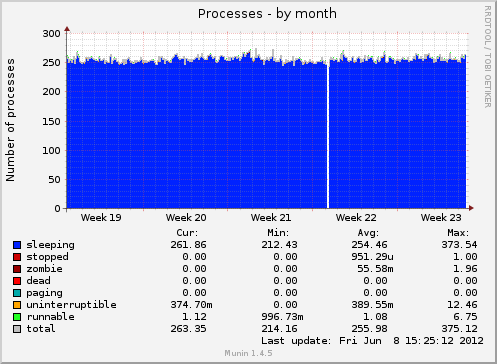
Task: Click the 'runnable' legend label
Action: click(50, 317)
